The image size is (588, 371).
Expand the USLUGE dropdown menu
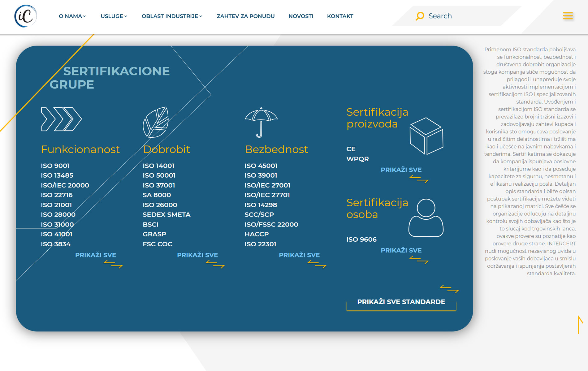click(114, 16)
